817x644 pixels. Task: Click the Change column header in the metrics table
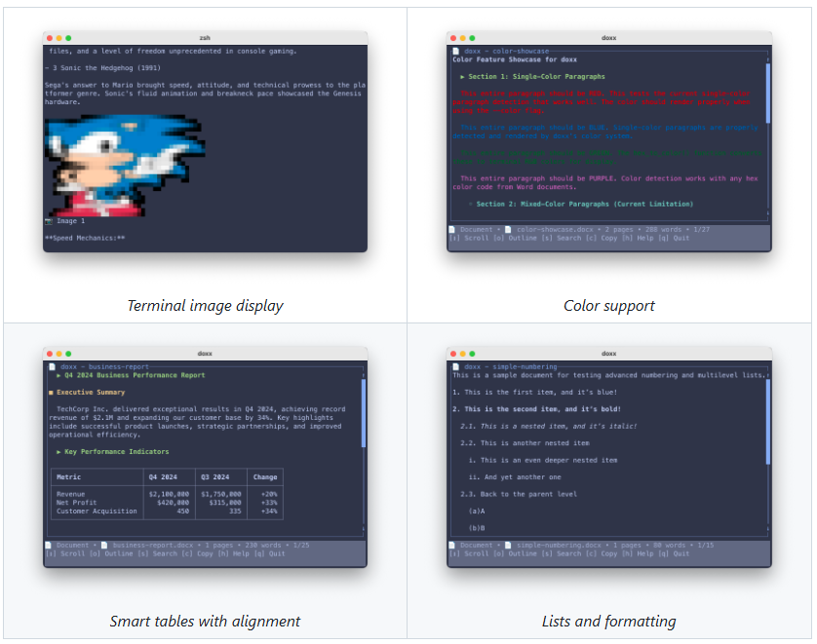(264, 477)
